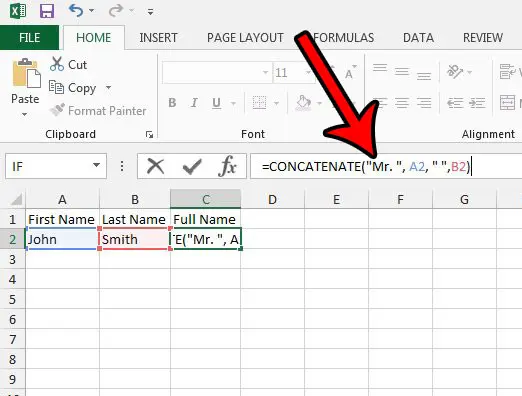Click the 'Last Name' cell

[135, 219]
